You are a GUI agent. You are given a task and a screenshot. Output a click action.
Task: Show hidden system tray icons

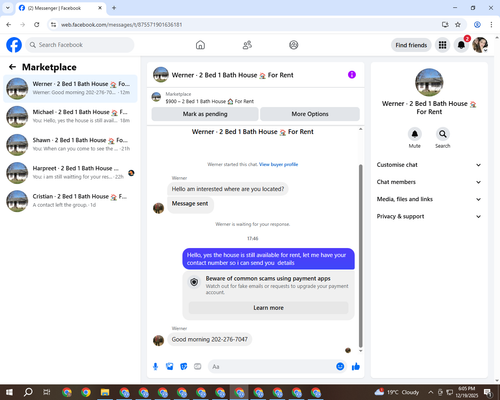(430, 392)
